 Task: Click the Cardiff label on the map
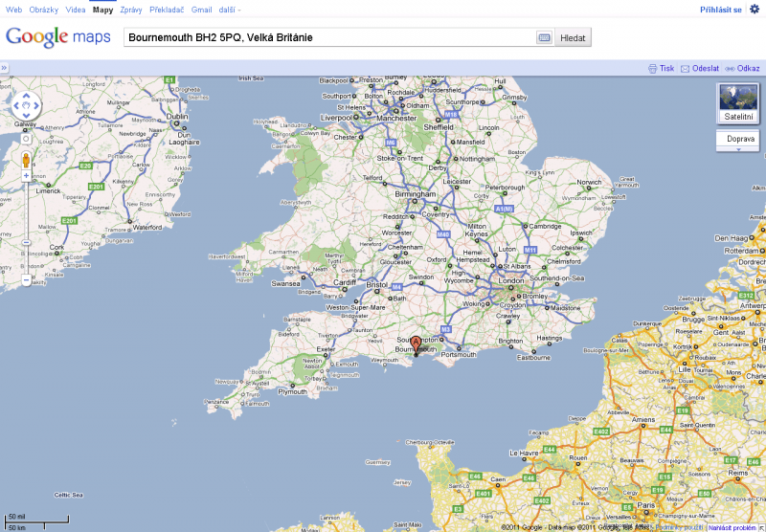click(345, 282)
